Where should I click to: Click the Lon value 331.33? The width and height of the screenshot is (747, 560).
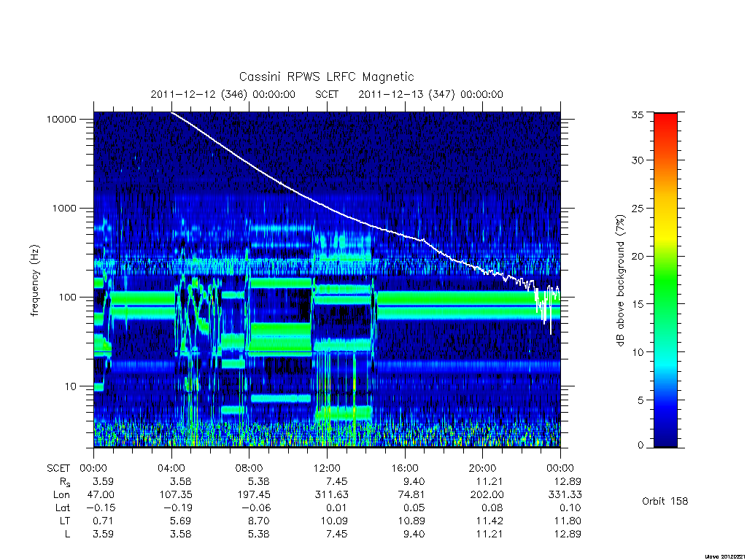(x=565, y=495)
